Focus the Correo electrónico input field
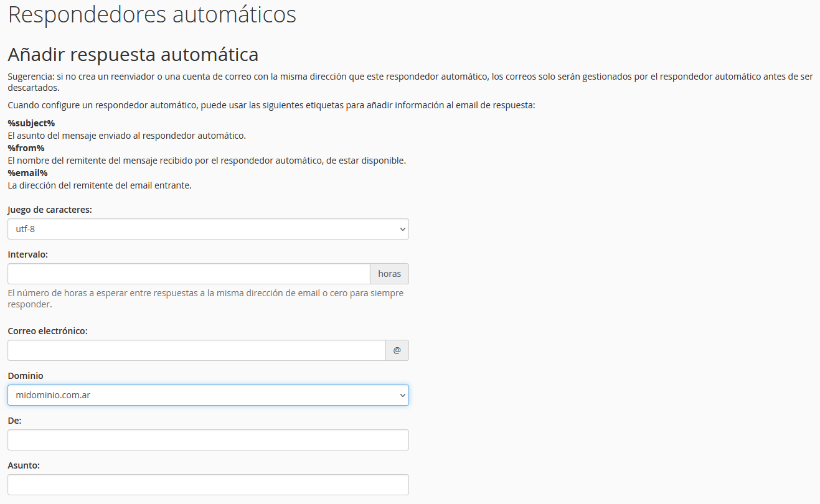Image resolution: width=820 pixels, height=504 pixels. point(196,350)
